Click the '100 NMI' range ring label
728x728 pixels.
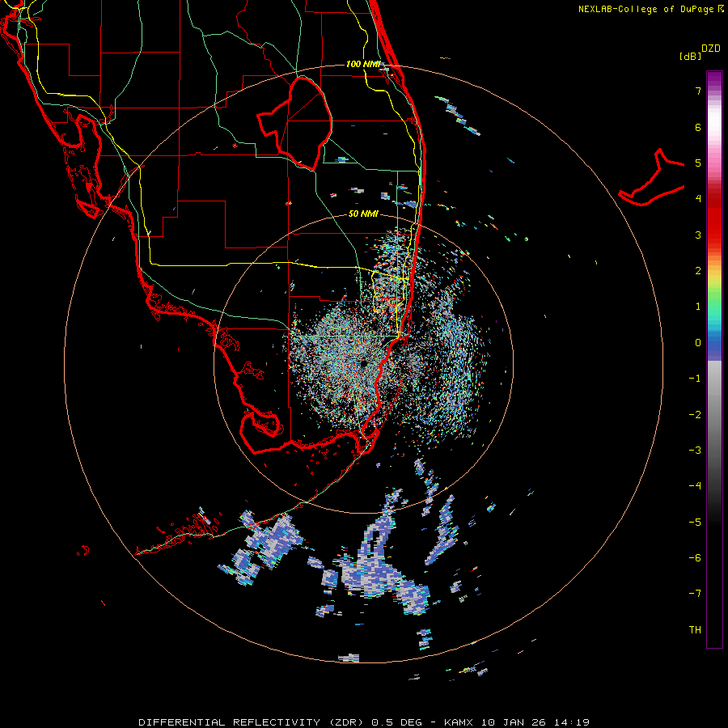pyautogui.click(x=363, y=64)
